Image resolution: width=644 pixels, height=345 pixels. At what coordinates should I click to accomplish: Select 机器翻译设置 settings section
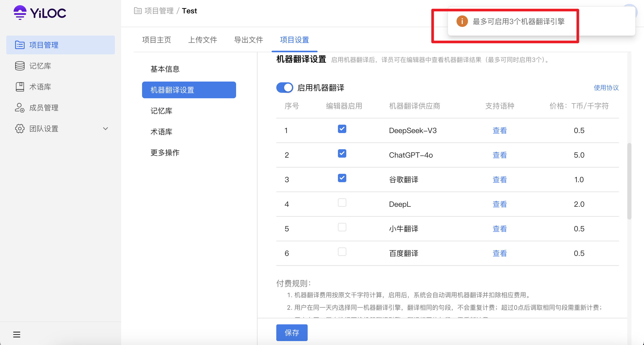pyautogui.click(x=189, y=90)
